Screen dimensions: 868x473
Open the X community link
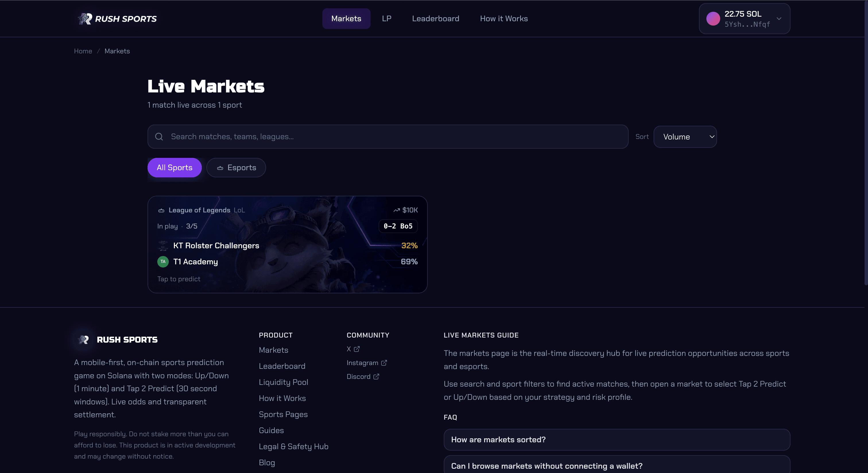point(353,349)
